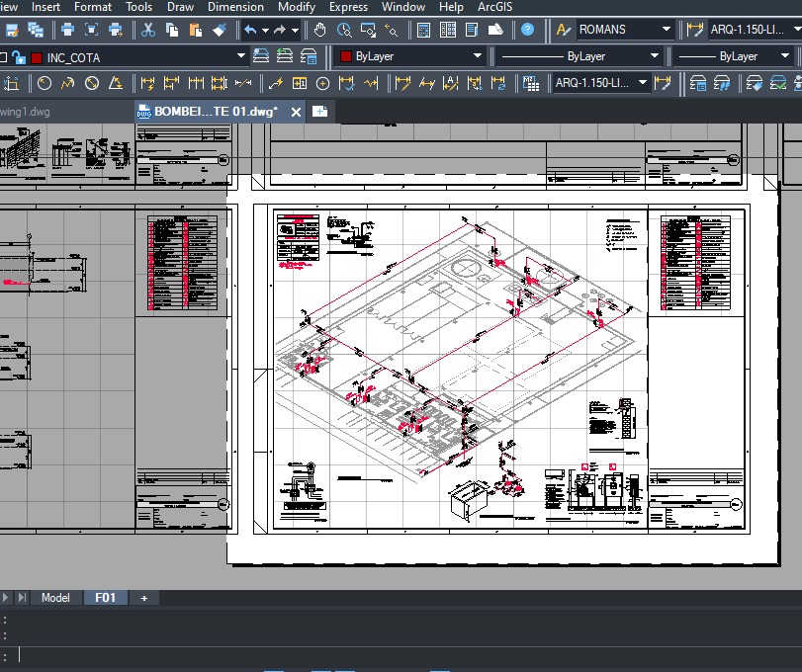Switch to the Model tab
This screenshot has height=672, width=802.
[x=55, y=598]
